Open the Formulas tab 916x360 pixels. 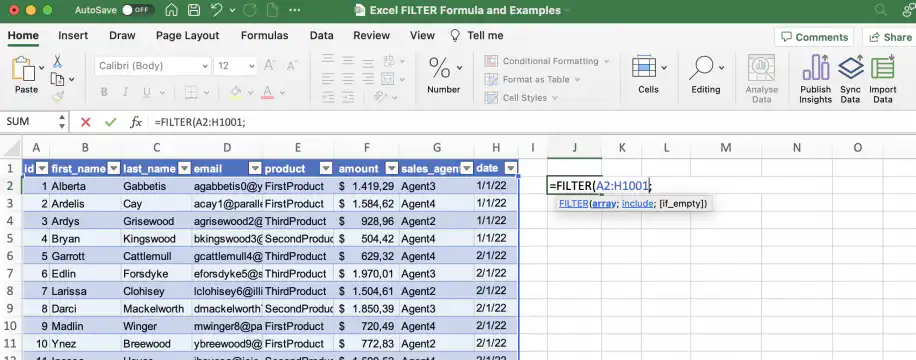265,36
